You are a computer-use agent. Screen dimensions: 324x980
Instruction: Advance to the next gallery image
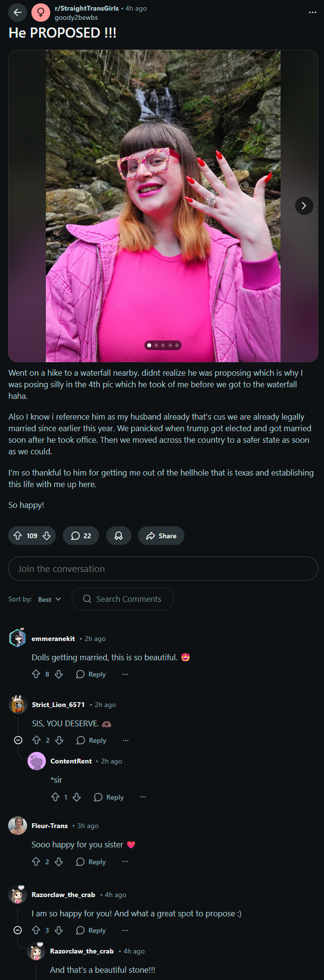tap(304, 206)
